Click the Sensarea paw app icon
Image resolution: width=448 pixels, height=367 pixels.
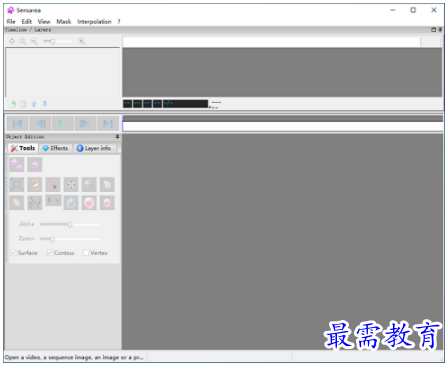[x=11, y=10]
